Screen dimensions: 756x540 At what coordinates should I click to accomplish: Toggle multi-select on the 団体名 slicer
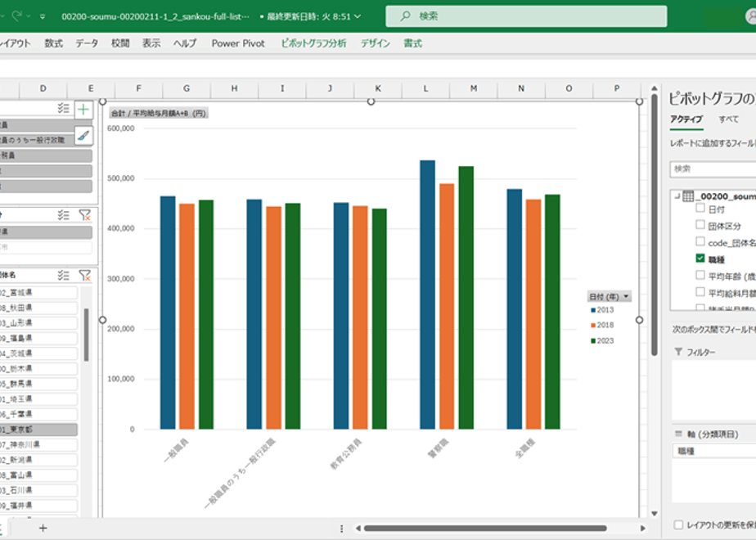click(63, 275)
